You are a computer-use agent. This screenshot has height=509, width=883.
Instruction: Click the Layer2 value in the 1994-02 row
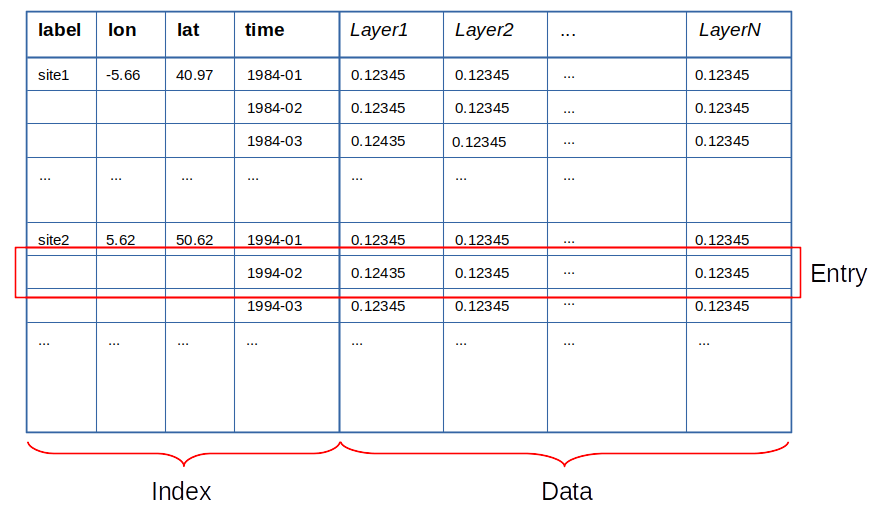coord(482,273)
